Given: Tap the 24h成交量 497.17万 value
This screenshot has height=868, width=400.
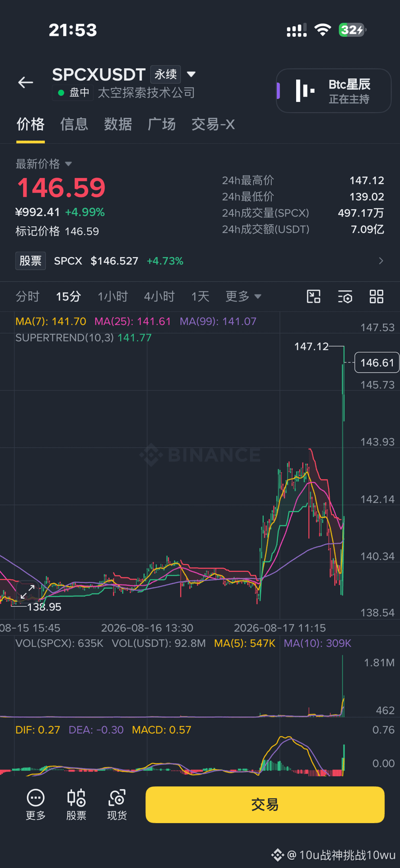Looking at the screenshot, I should (x=361, y=213).
